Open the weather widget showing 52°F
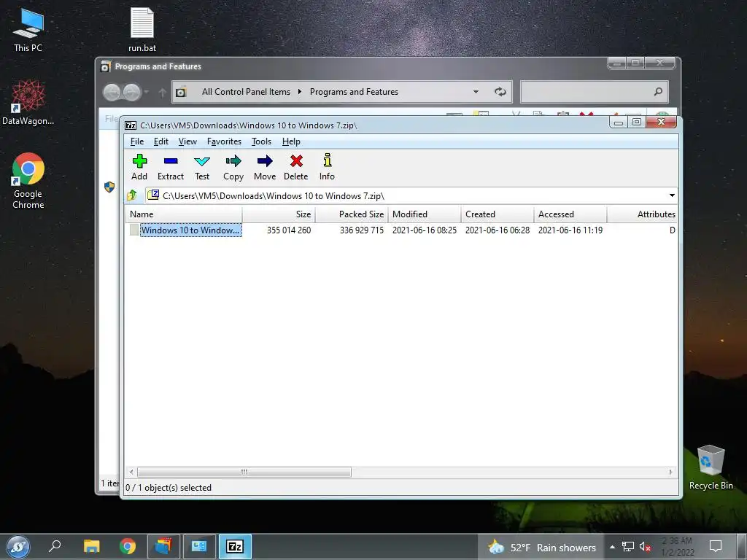Image resolution: width=747 pixels, height=560 pixels. point(542,547)
